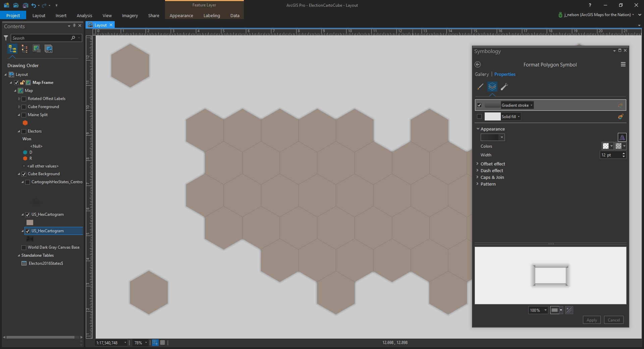Click the color lock icon on Gradient stroke row
The image size is (644, 349).
point(621,105)
